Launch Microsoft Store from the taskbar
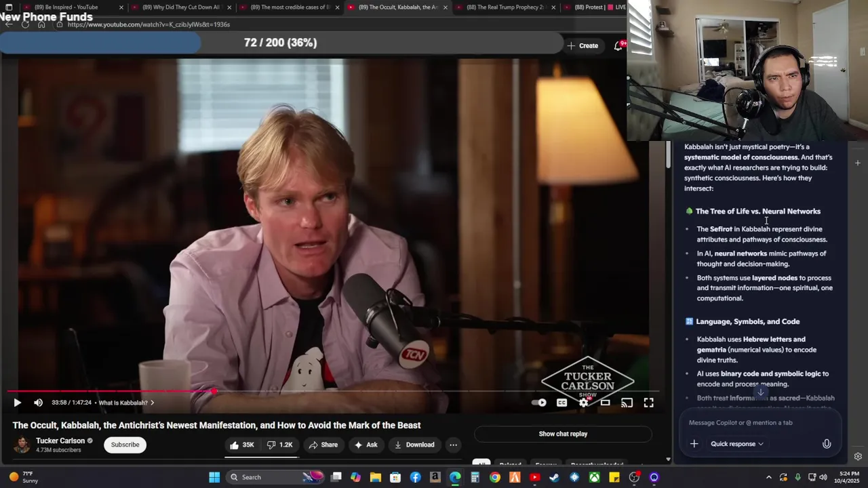Viewport: 868px width, 488px height. (395, 477)
